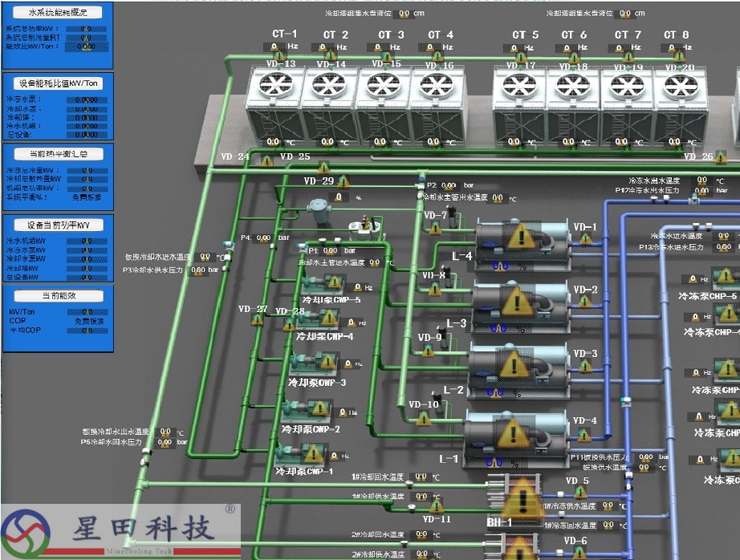Click the CT-1 frequency Hz value field
Screen dimensions: 740x560
(273, 47)
